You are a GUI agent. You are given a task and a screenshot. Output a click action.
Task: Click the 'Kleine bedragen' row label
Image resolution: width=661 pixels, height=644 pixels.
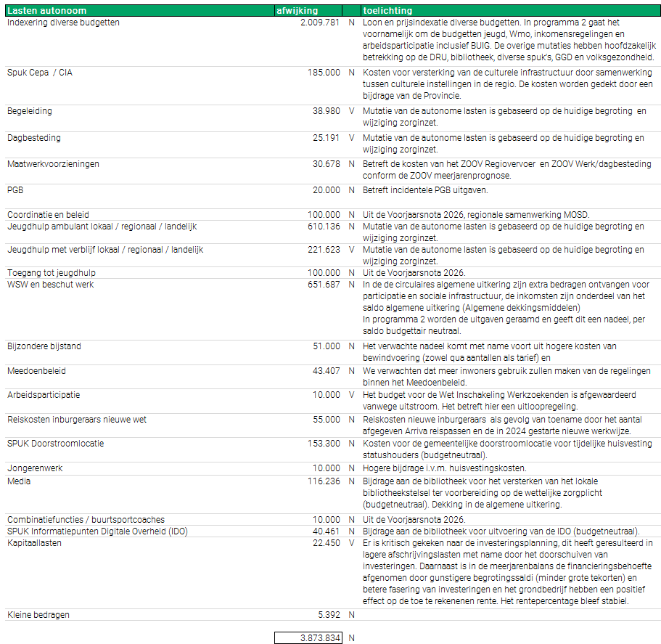click(38, 615)
